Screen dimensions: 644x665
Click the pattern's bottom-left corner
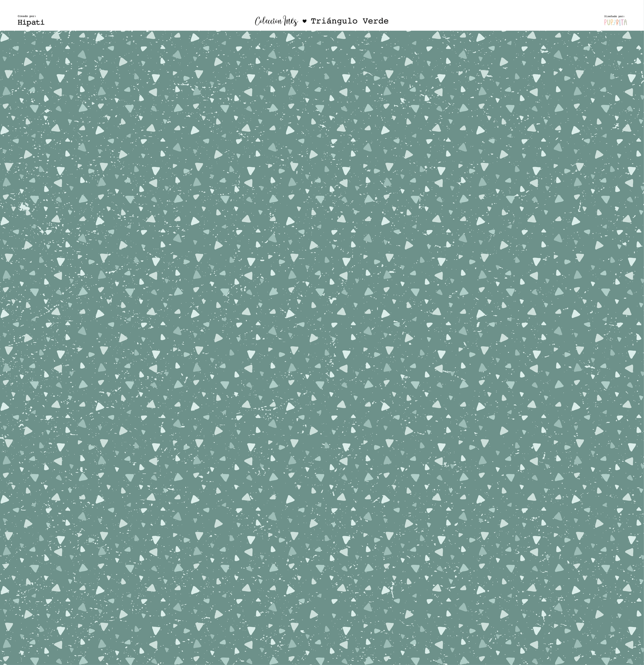pyautogui.click(x=2, y=663)
